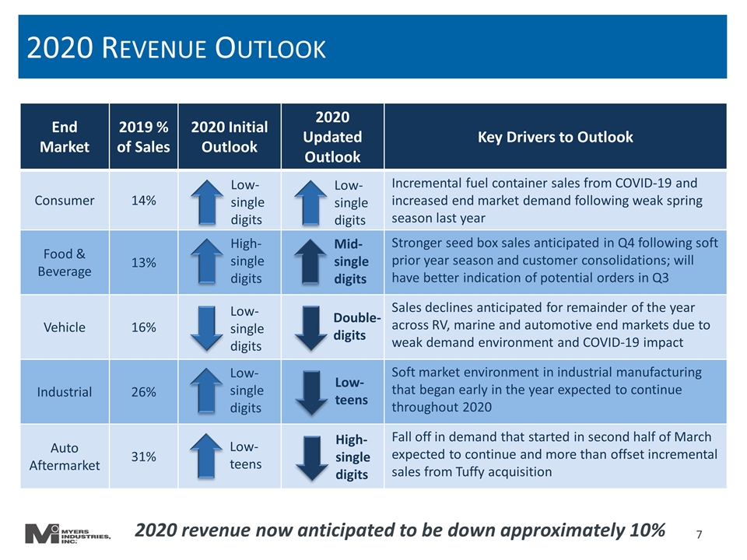Screen dimensions: 747x560
Task: Click the Myers Industries logo
Action: [68, 534]
